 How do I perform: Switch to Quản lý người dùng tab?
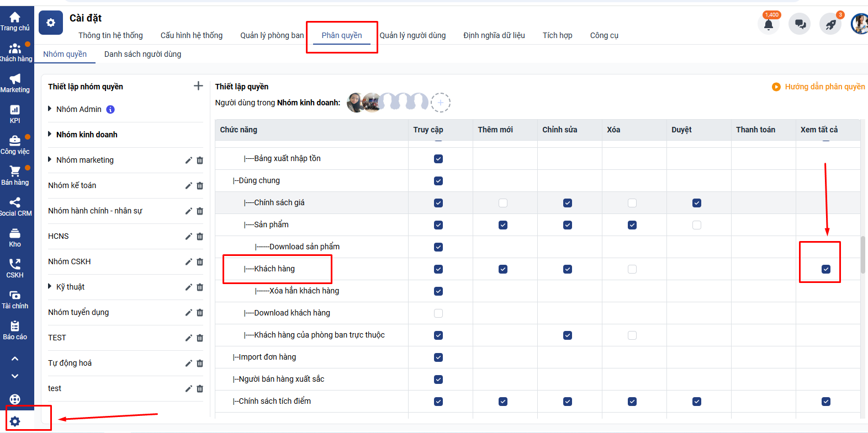coord(412,35)
